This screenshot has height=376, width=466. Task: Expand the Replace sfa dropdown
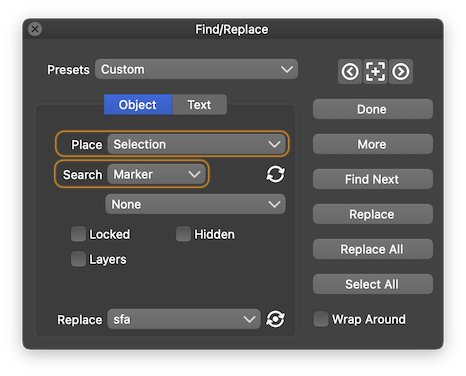coord(184,319)
